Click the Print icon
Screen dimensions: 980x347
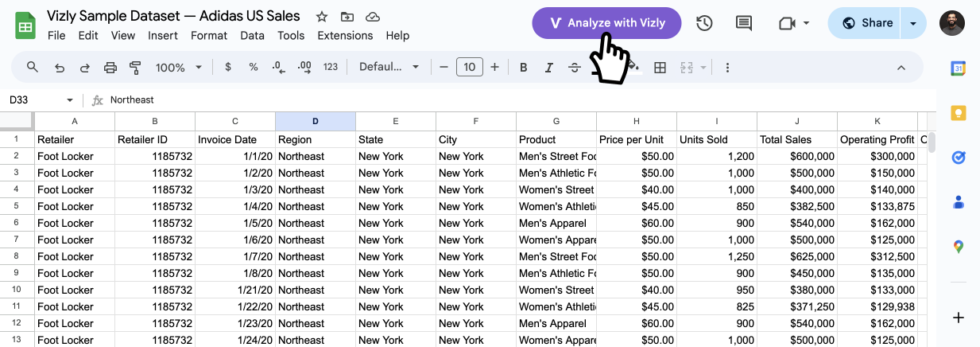click(x=110, y=68)
